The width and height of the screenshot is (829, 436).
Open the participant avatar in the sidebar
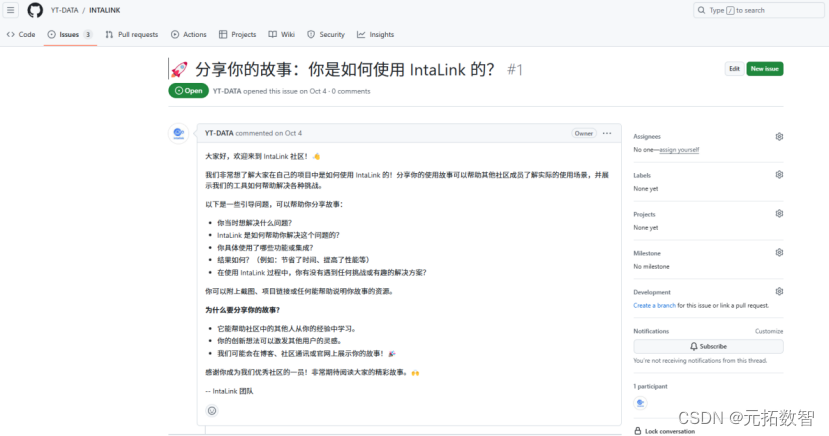tap(640, 403)
